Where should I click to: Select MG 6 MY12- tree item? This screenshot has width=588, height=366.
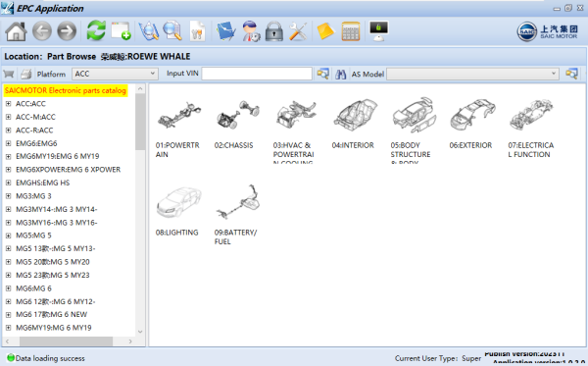coord(56,301)
